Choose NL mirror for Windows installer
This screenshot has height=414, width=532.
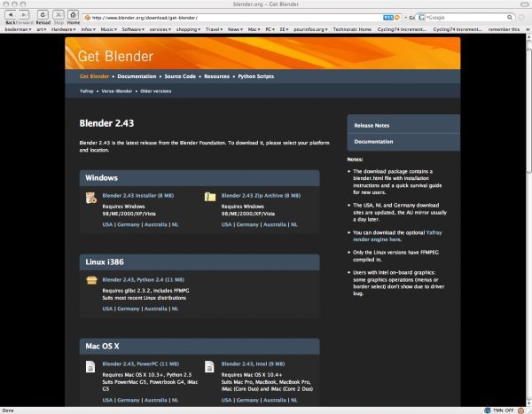[x=175, y=224]
